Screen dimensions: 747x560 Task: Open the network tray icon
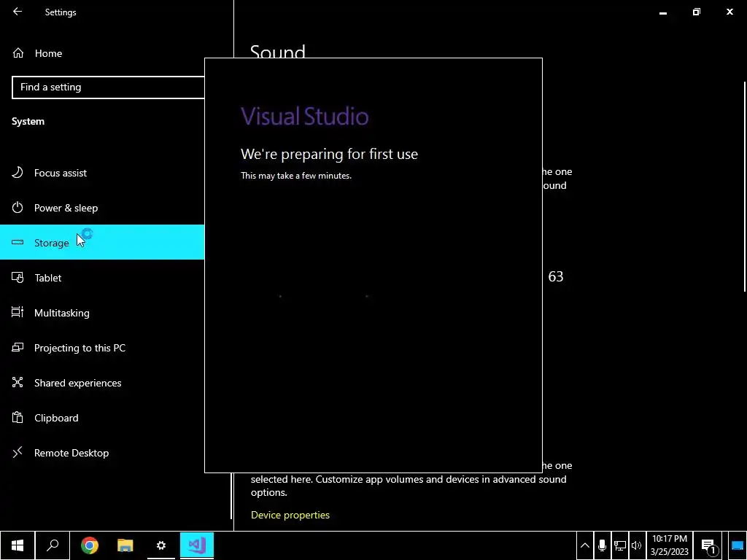point(620,545)
